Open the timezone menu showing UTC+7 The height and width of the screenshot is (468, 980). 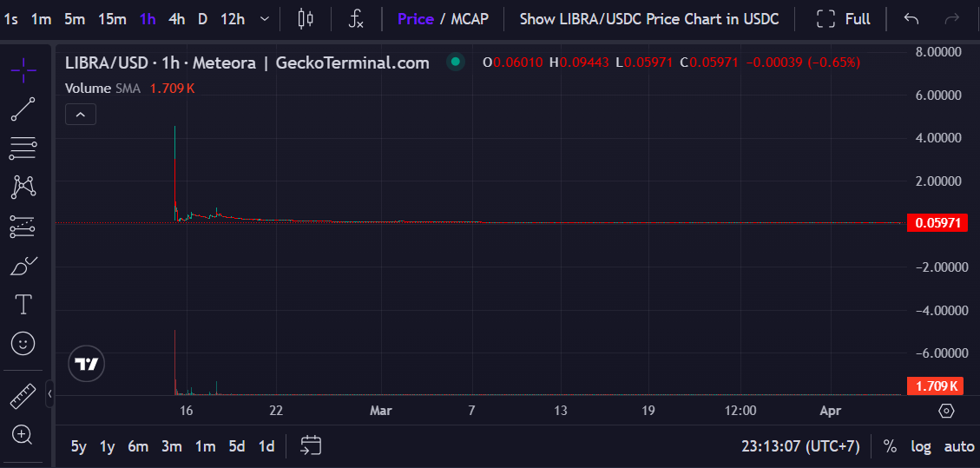pos(799,446)
